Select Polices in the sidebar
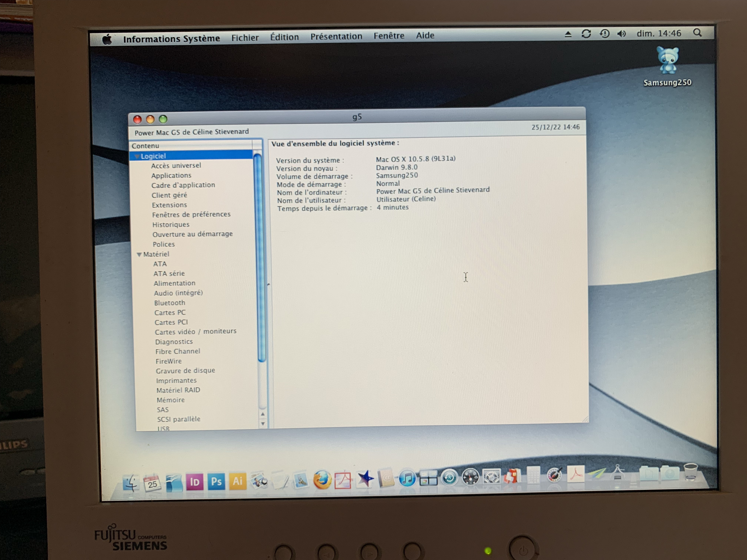The width and height of the screenshot is (747, 560). pos(163,244)
